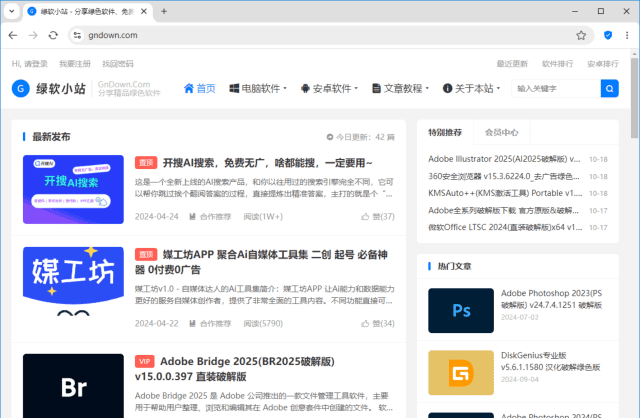Screen dimensions: 640x418
Task: Click the 今日更新: 42 篇 text
Action: click(x=361, y=137)
